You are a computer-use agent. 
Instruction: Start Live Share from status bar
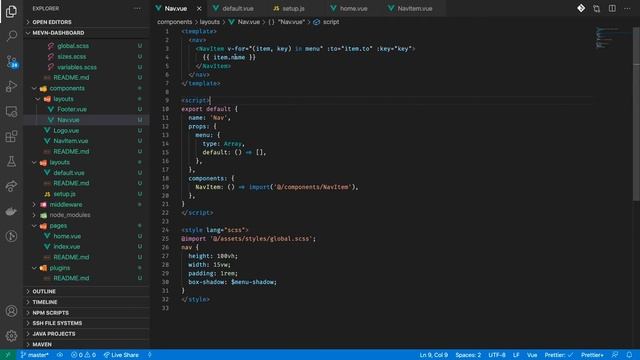point(121,355)
